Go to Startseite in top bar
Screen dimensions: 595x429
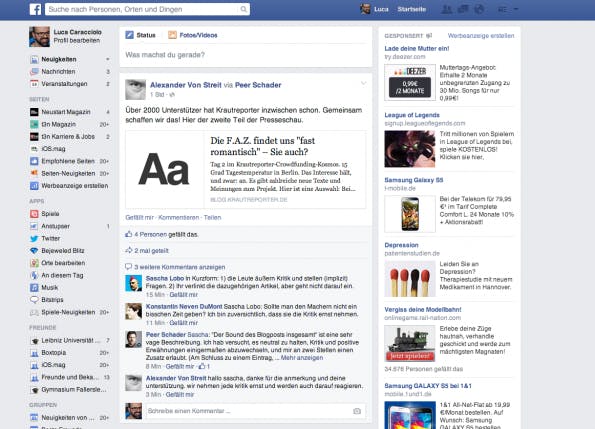coord(412,9)
